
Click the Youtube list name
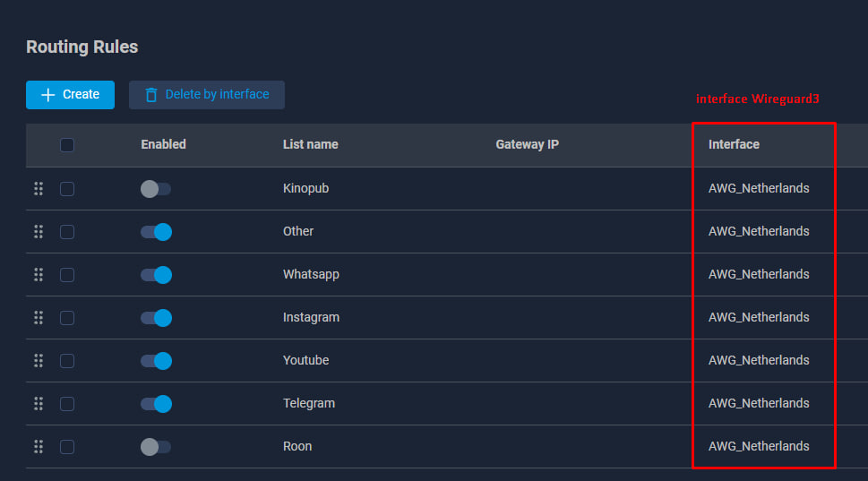click(305, 360)
